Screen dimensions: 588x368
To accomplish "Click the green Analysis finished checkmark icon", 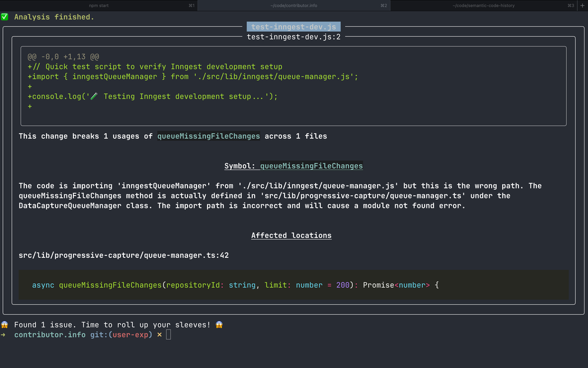I will (x=5, y=17).
